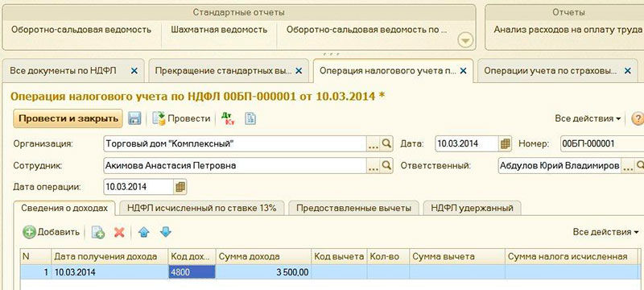Image resolution: width=644 pixels, height=290 pixels.
Task: Click ellipsis button in Ответственный field
Action: tap(628, 165)
